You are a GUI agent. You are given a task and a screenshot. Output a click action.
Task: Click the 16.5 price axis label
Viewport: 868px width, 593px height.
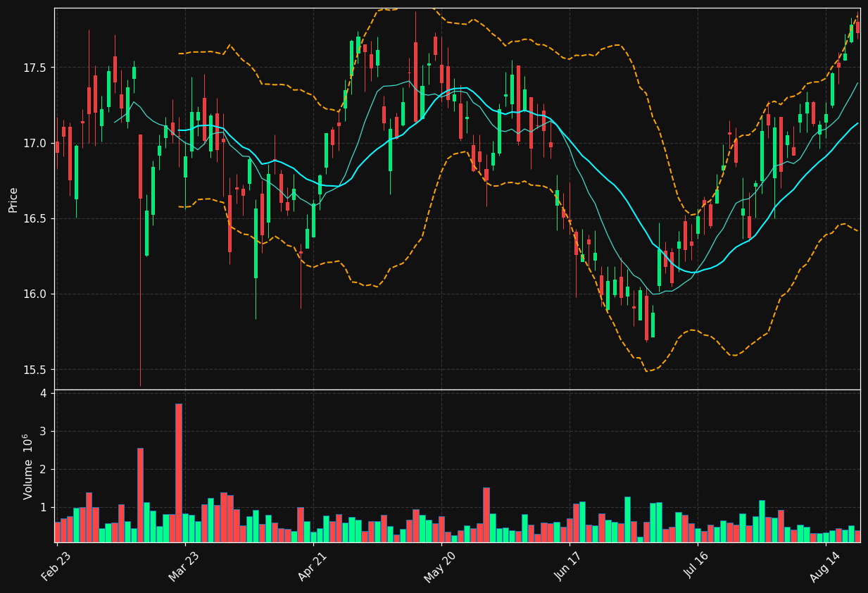click(34, 218)
